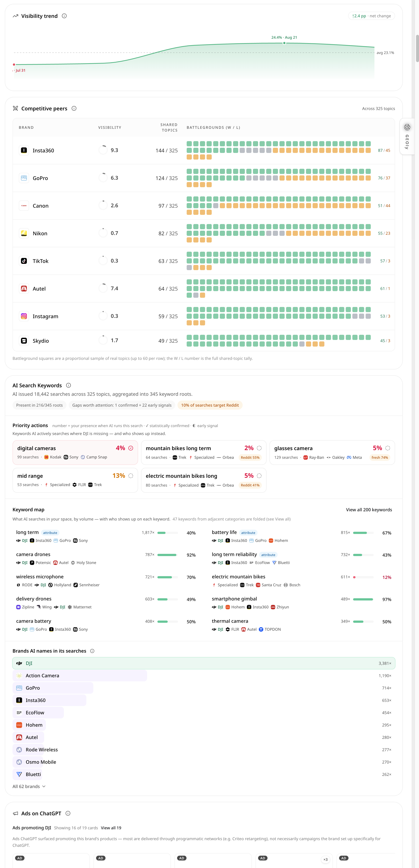Open info icon beside Brands AI names heading
The width and height of the screenshot is (419, 868).
(92, 651)
